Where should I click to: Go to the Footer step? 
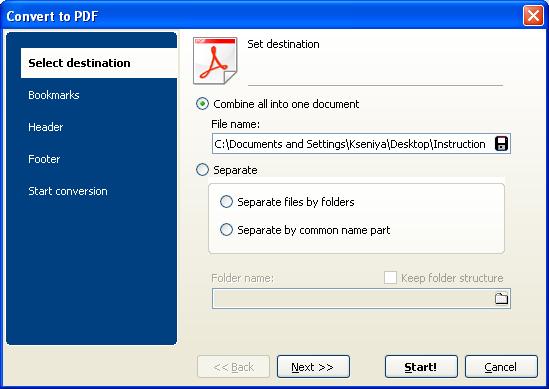pyautogui.click(x=44, y=159)
